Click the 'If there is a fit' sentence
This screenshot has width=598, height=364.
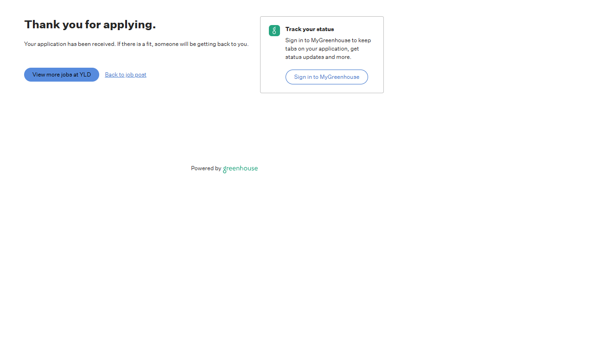click(x=183, y=44)
